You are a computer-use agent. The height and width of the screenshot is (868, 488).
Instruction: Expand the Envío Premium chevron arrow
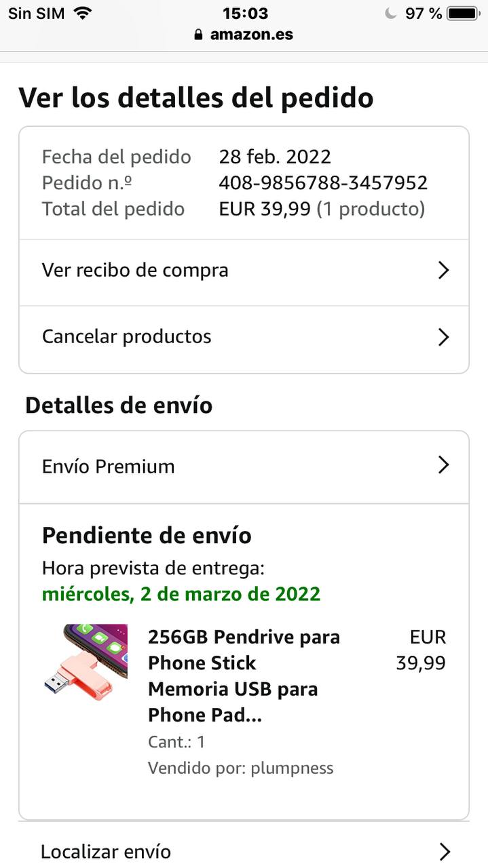click(x=443, y=465)
